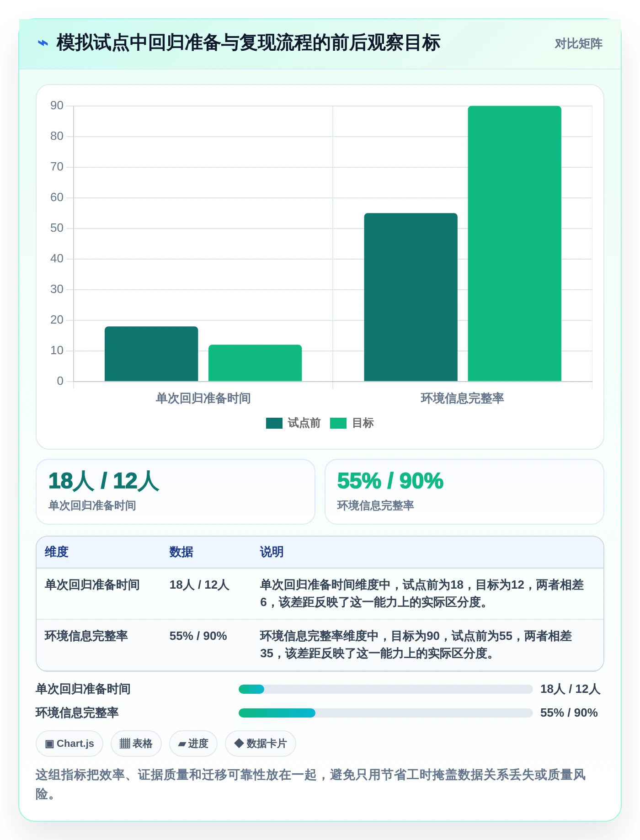Click the 对比矩阵 label in the header
The image size is (640, 840).
pyautogui.click(x=578, y=44)
